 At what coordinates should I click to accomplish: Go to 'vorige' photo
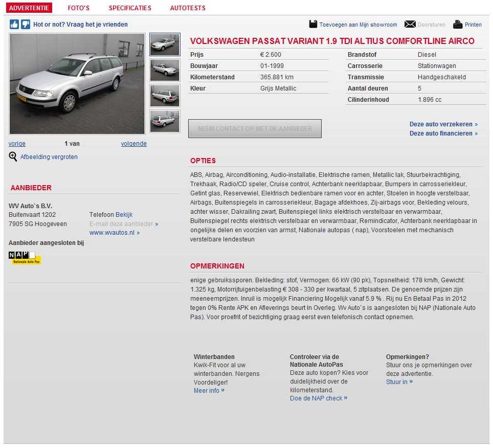pyautogui.click(x=17, y=144)
